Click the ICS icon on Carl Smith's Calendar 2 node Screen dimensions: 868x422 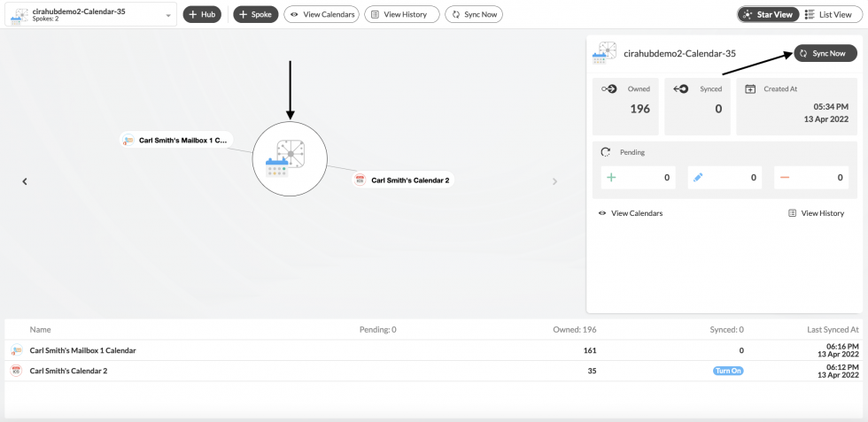coord(360,180)
